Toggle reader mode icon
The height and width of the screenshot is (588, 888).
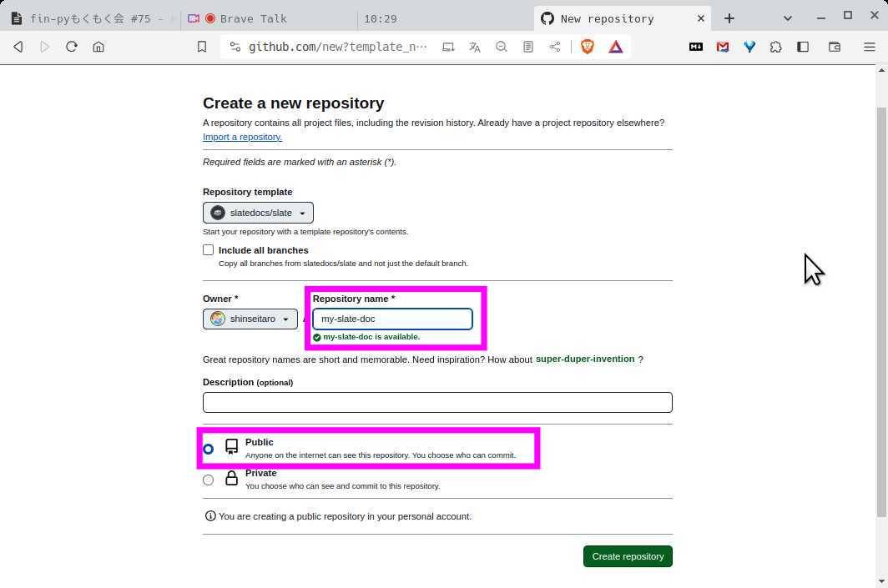click(527, 47)
